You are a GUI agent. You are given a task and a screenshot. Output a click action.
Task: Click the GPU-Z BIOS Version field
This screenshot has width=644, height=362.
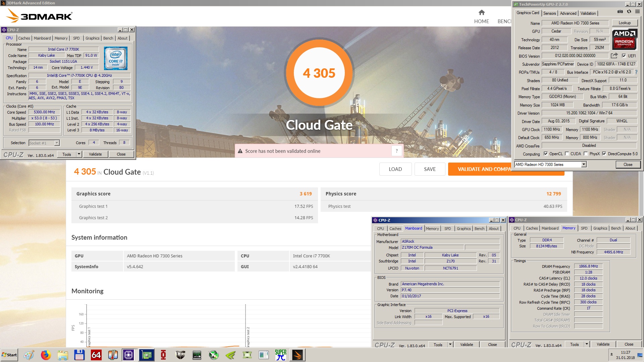tap(575, 56)
